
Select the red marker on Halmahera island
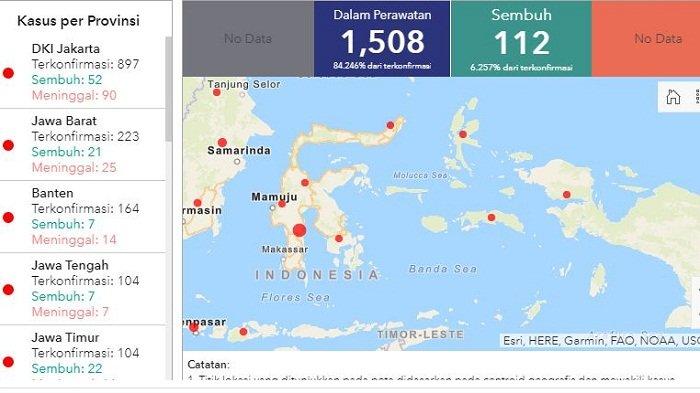pyautogui.click(x=463, y=134)
